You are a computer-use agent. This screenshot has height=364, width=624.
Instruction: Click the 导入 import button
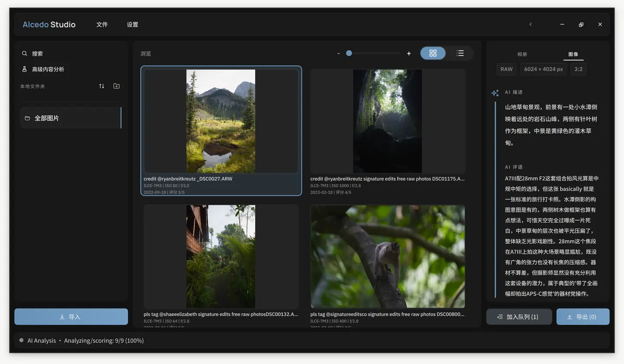(71, 317)
